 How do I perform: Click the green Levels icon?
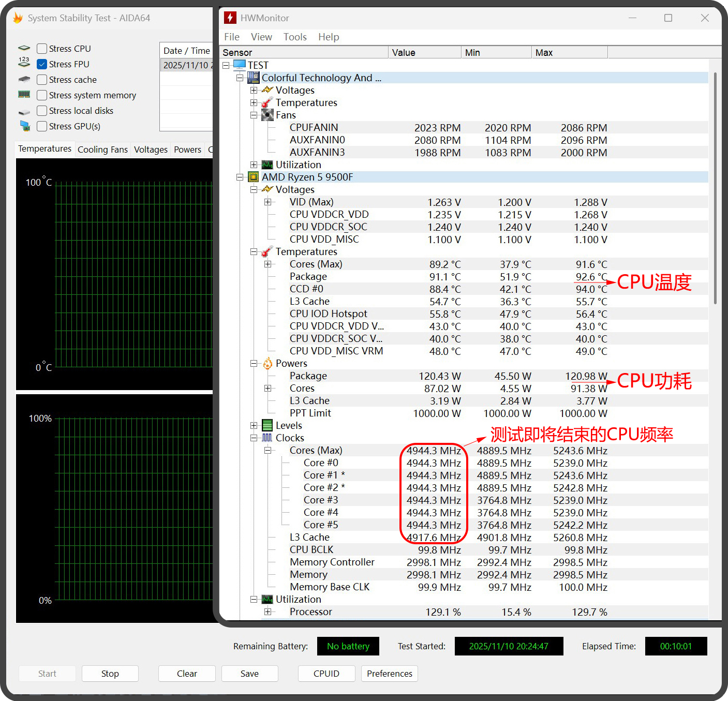tap(267, 425)
